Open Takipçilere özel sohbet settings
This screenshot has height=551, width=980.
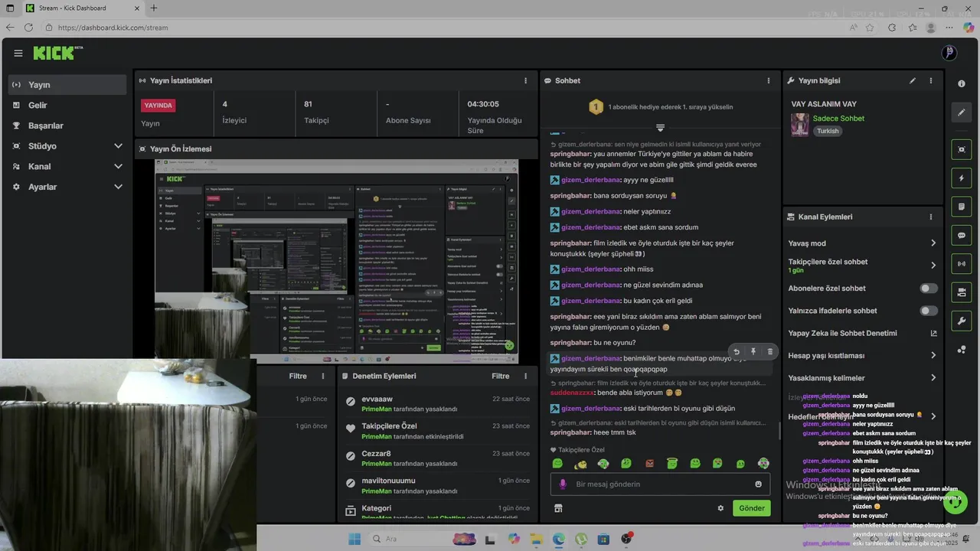pyautogui.click(x=863, y=265)
